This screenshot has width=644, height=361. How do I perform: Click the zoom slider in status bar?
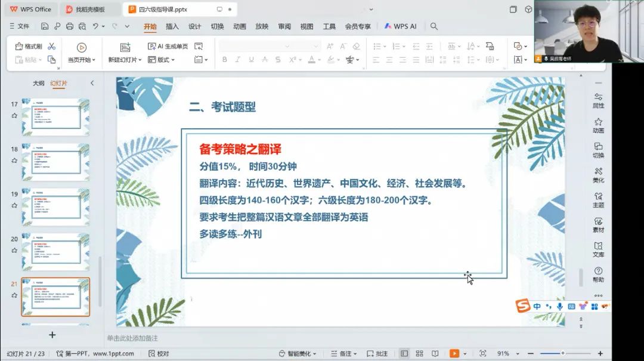(562, 353)
